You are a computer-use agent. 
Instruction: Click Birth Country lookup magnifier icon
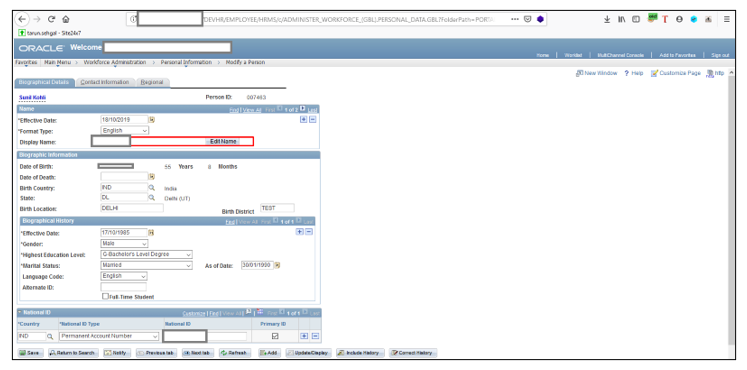point(152,188)
